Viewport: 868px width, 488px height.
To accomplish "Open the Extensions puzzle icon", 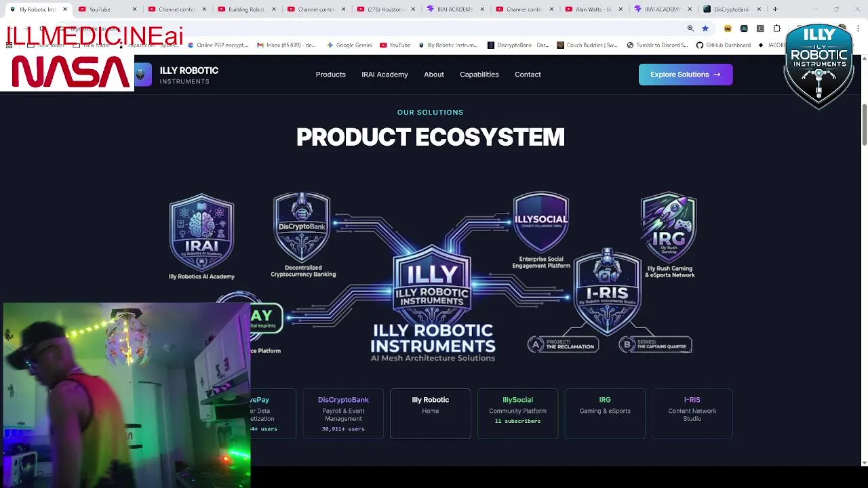I will [777, 28].
